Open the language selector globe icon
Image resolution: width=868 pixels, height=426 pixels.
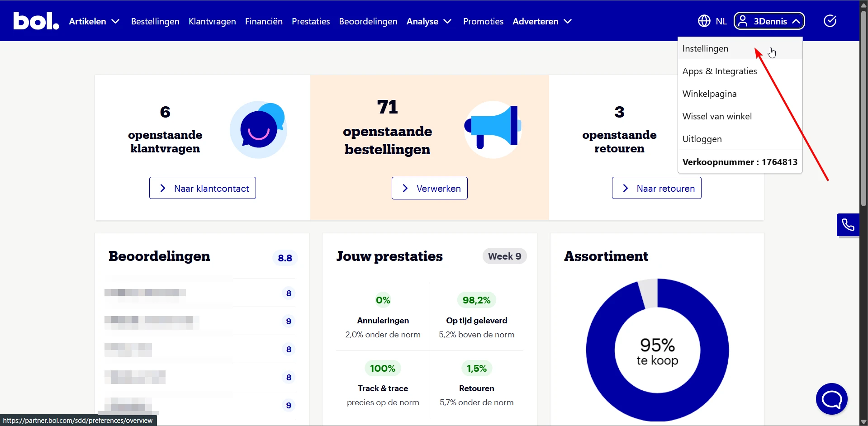pyautogui.click(x=704, y=21)
